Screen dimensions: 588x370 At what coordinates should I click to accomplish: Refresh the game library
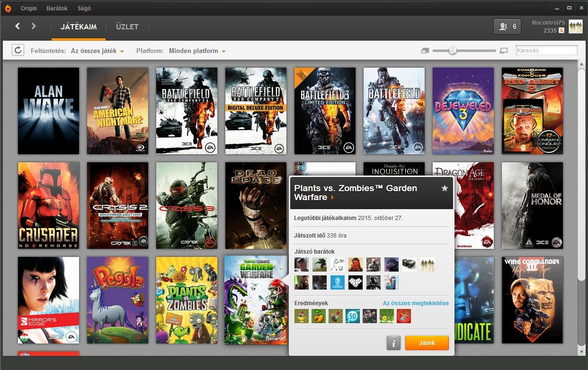[x=18, y=50]
